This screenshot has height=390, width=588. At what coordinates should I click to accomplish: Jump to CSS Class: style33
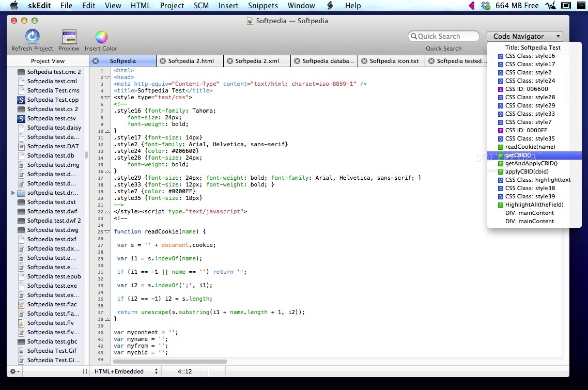[534, 114]
